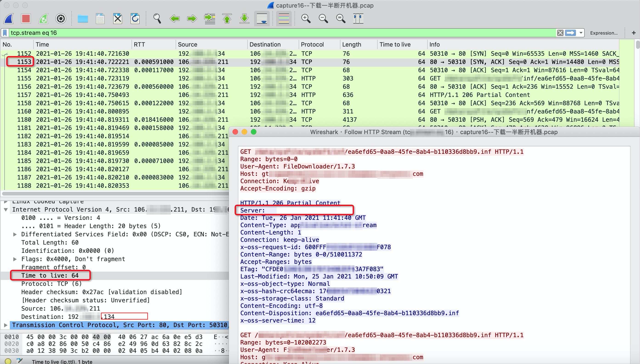This screenshot has height=364, width=640.
Task: Stop capture with the red square icon
Action: pyautogui.click(x=26, y=19)
